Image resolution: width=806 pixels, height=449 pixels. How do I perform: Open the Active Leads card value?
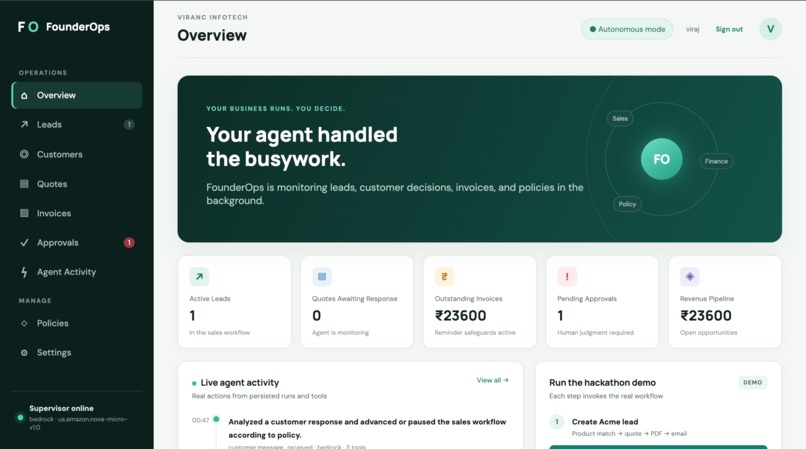click(192, 315)
